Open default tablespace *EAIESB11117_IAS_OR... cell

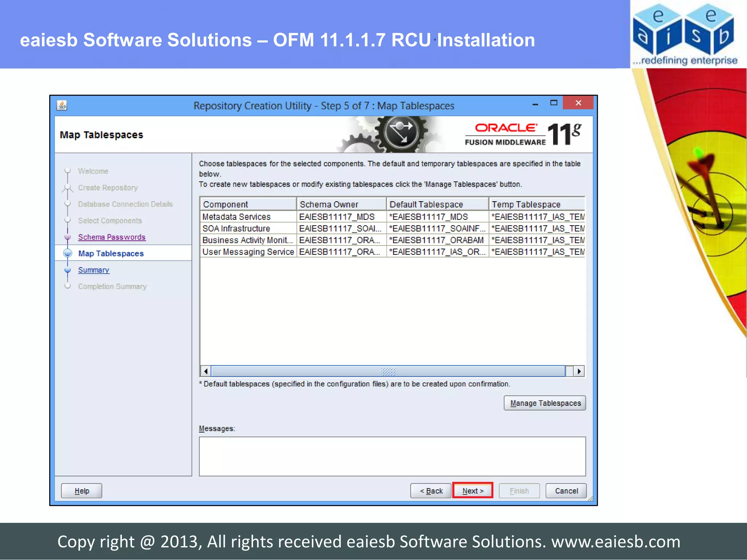click(x=438, y=252)
